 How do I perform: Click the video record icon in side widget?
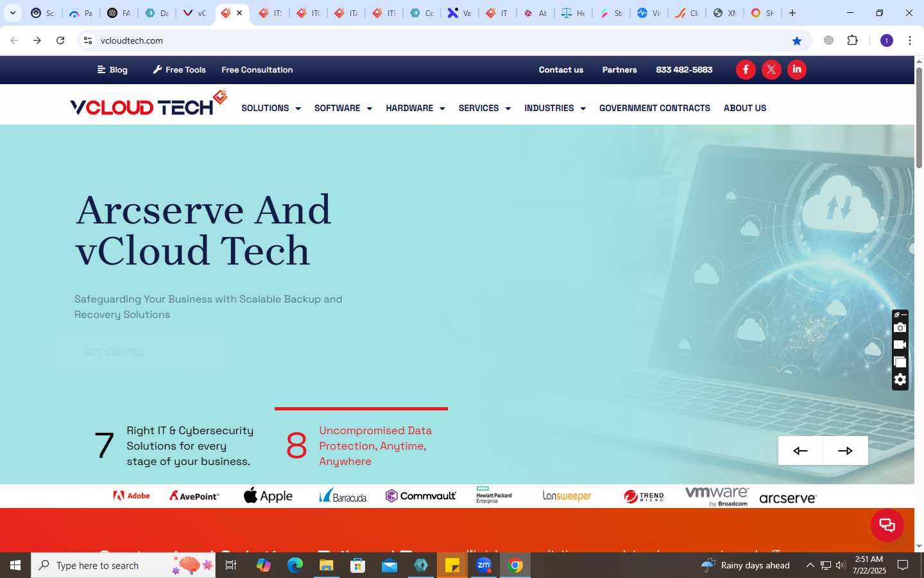900,345
